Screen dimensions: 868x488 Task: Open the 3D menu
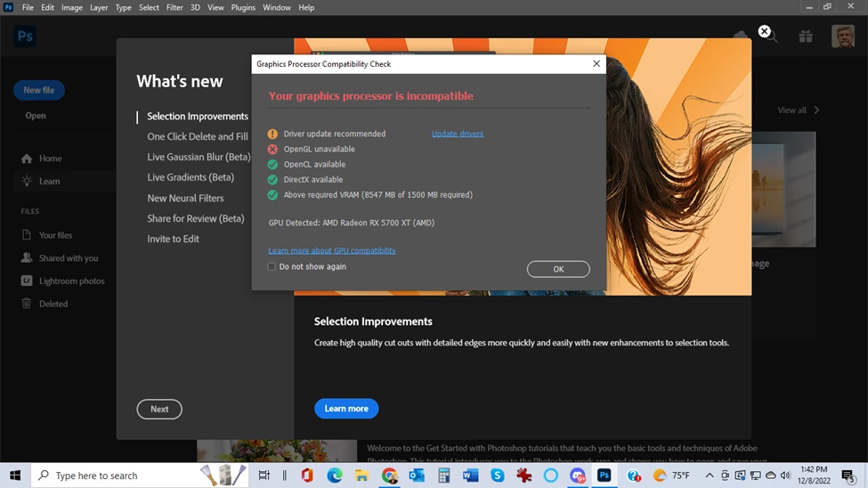click(195, 8)
